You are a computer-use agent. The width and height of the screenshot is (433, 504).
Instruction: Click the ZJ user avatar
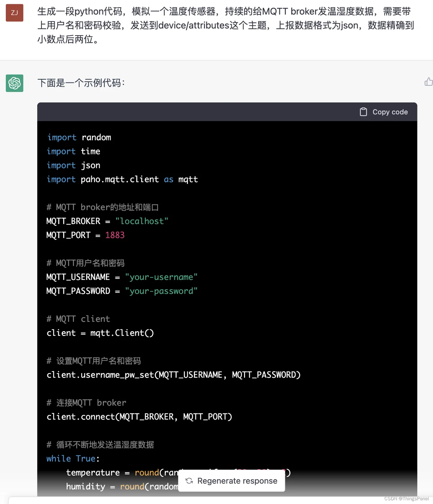(14, 13)
